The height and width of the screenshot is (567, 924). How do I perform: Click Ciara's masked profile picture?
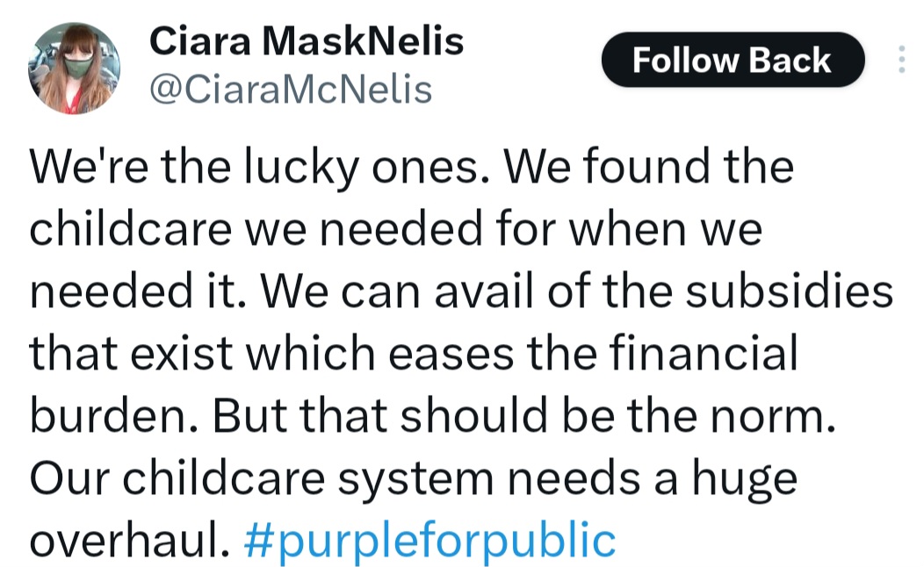(75, 68)
